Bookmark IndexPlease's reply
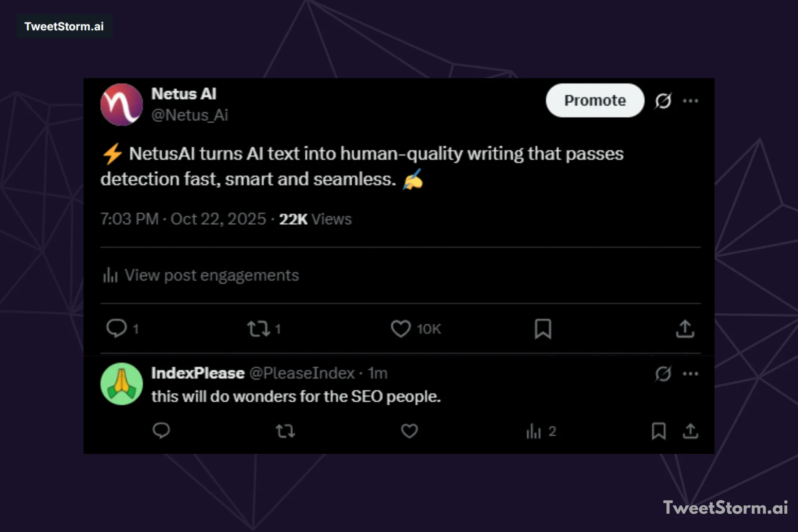Screen dimensions: 798x532 (659, 431)
